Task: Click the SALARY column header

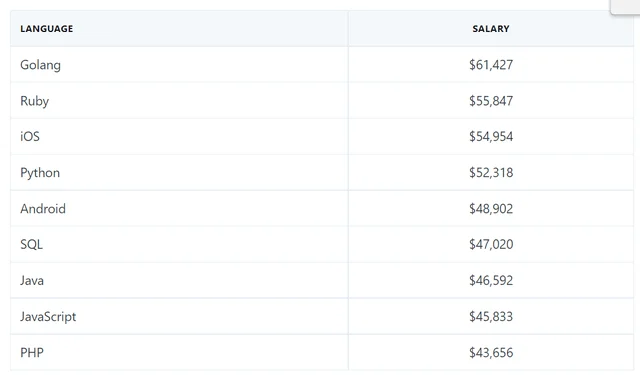Action: click(491, 29)
